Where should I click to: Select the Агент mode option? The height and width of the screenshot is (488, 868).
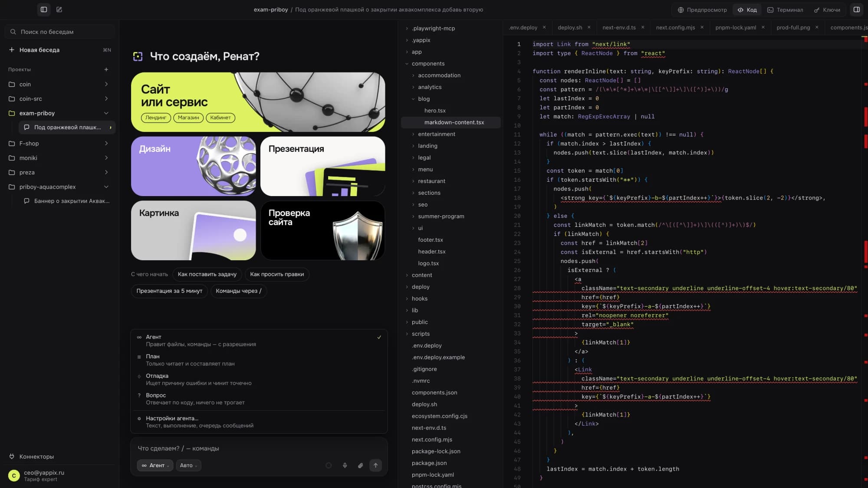[x=259, y=341]
